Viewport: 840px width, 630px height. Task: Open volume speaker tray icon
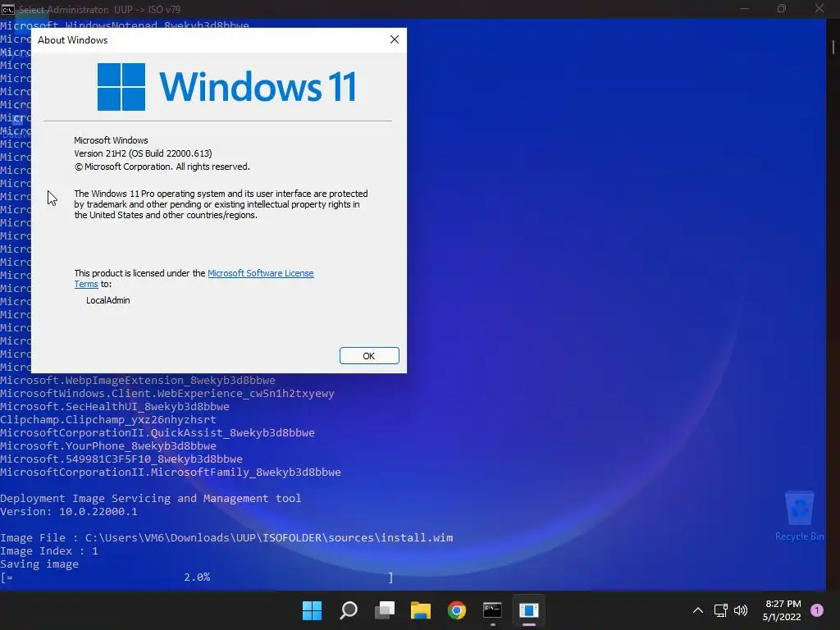click(x=741, y=610)
